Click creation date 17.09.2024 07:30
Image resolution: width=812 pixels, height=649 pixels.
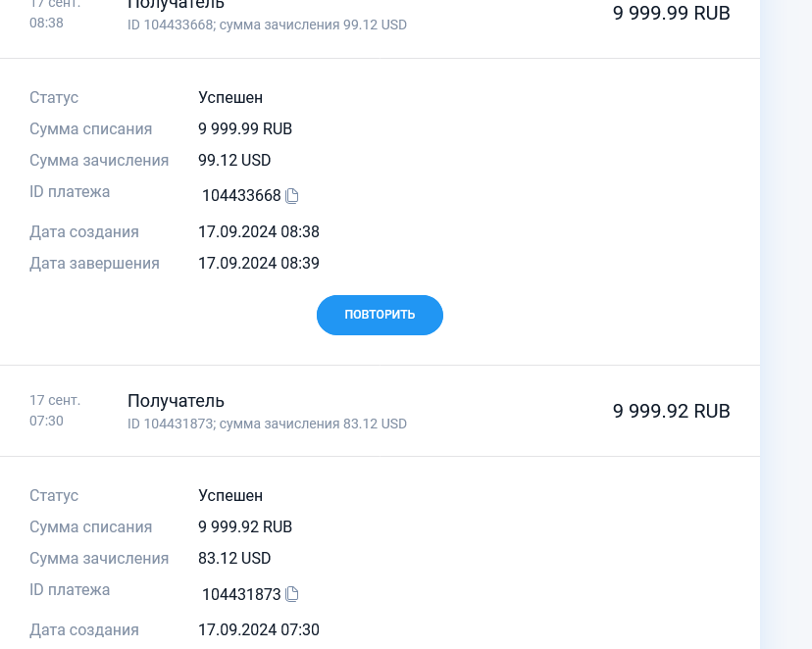pyautogui.click(x=259, y=629)
